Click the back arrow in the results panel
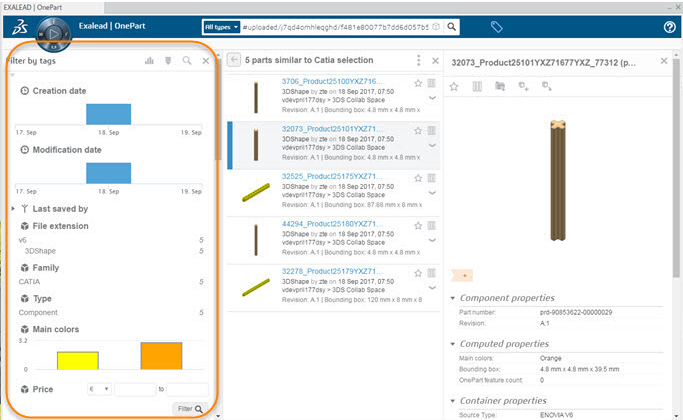 point(234,60)
